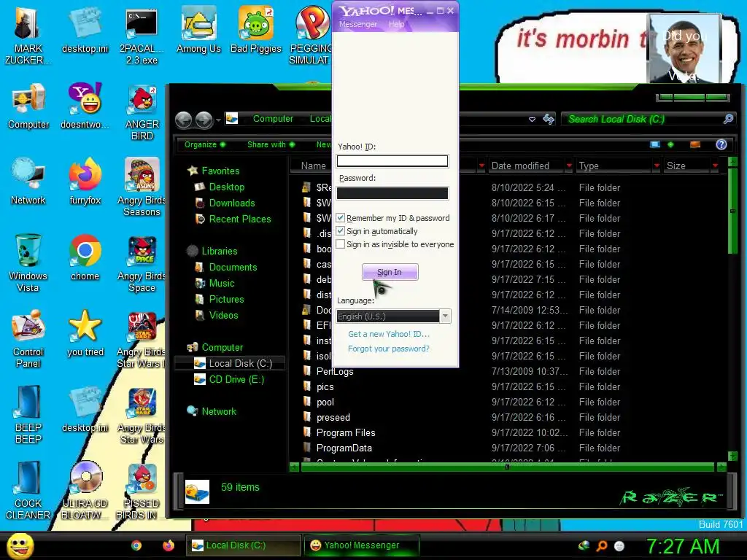Click the smiley Start button
747x560 pixels.
pos(20,545)
